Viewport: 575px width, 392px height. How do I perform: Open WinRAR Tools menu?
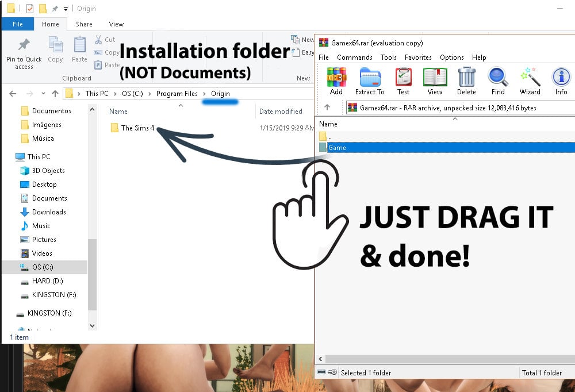tap(388, 57)
